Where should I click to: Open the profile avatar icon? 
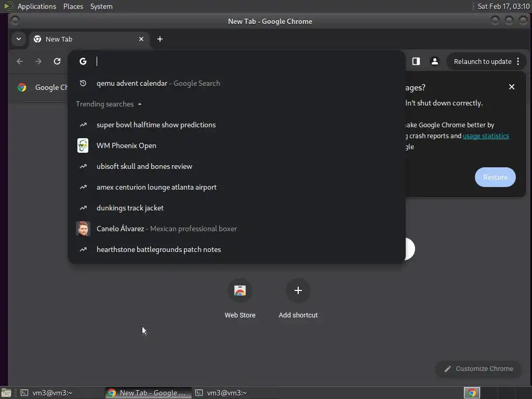pyautogui.click(x=435, y=61)
